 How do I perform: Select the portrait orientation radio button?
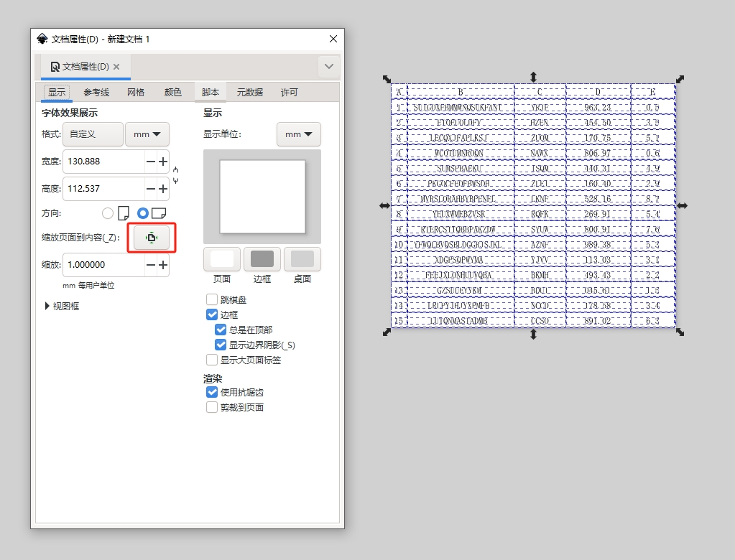click(108, 213)
